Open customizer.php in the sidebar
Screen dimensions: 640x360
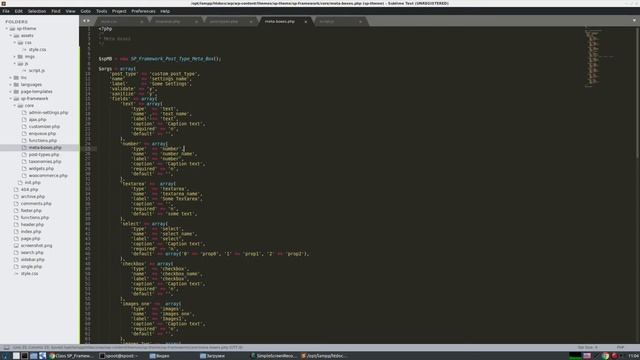click(x=44, y=127)
